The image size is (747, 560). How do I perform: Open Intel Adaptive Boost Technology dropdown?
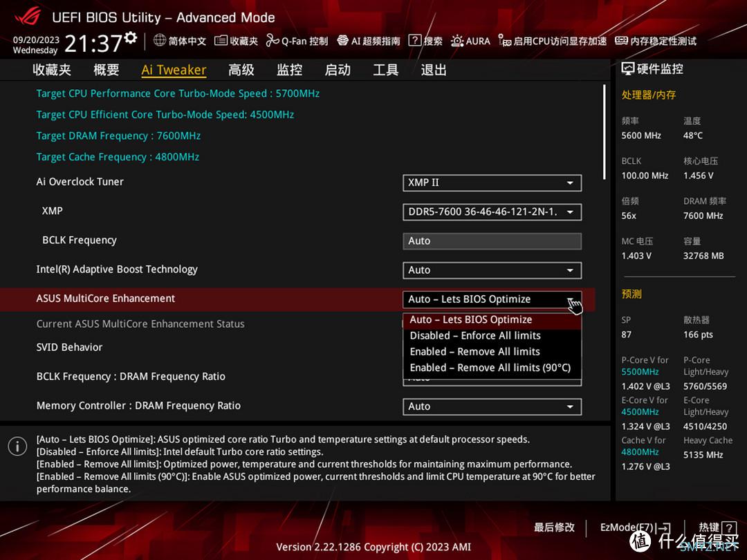click(492, 270)
